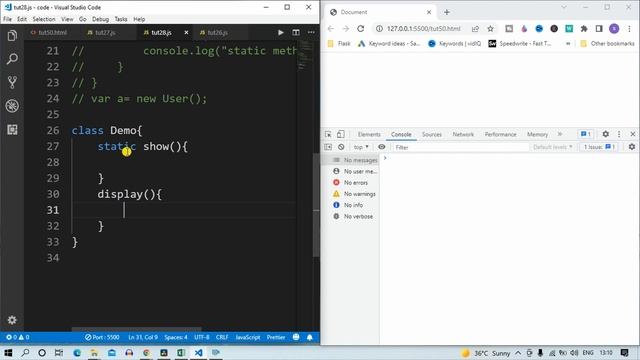Image resolution: width=640 pixels, height=360 pixels.
Task: Open the Extensions view in activity bar
Action: tap(12, 130)
